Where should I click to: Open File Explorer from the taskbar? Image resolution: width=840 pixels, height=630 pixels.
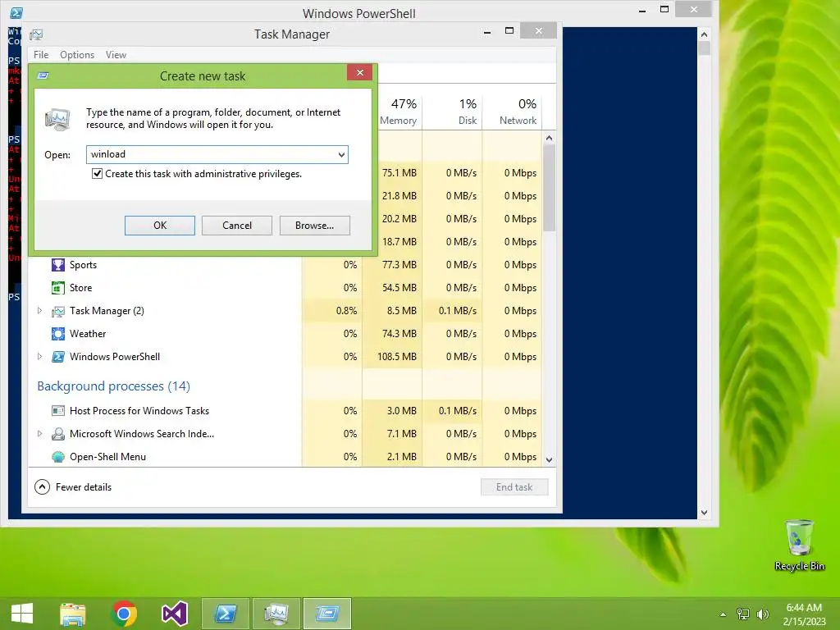click(73, 614)
